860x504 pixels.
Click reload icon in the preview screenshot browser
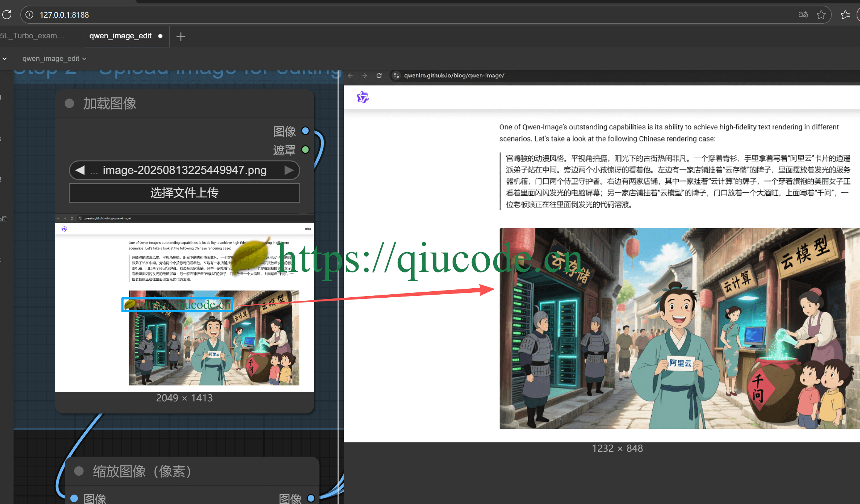(379, 76)
